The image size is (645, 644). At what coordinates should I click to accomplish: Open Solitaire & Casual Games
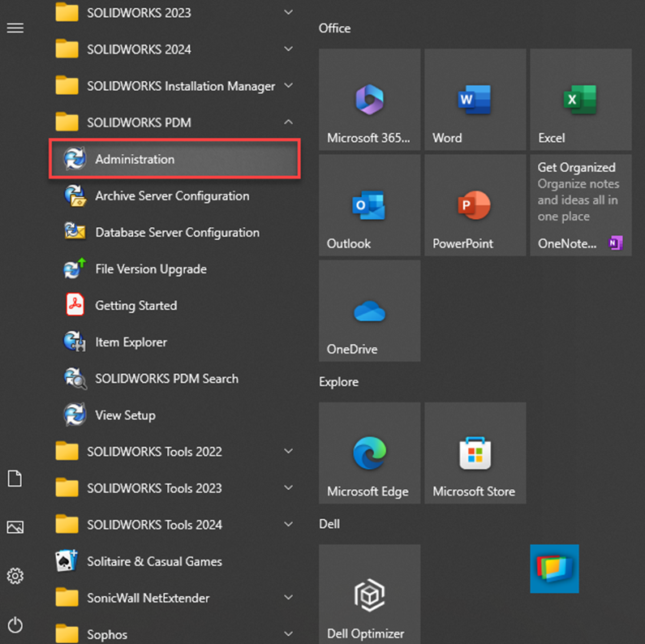coord(174,561)
